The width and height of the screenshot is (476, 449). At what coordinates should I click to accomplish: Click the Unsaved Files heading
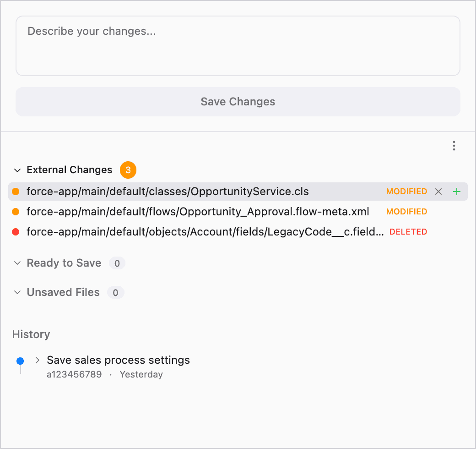[x=63, y=292]
